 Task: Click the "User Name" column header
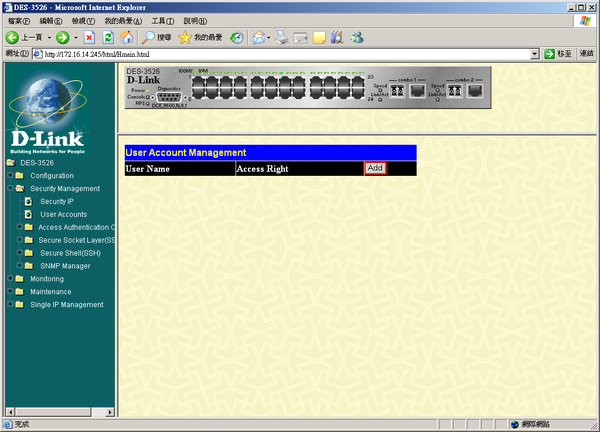pos(147,169)
